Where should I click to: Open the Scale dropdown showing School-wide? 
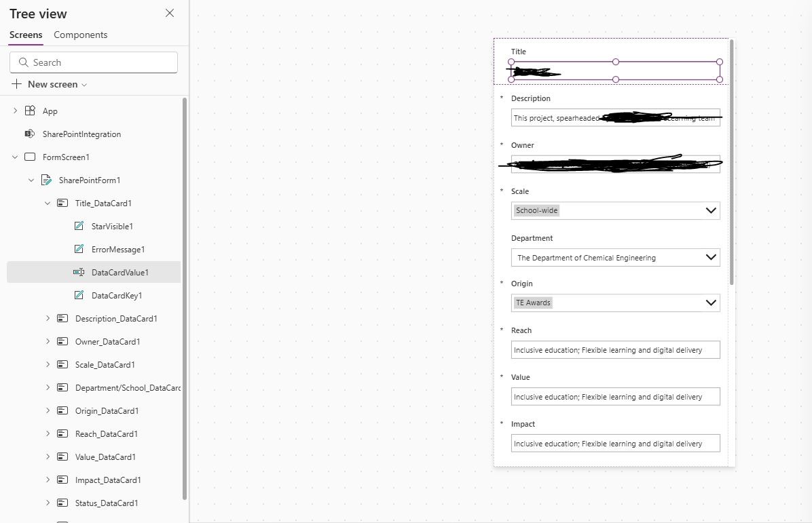pyautogui.click(x=615, y=210)
